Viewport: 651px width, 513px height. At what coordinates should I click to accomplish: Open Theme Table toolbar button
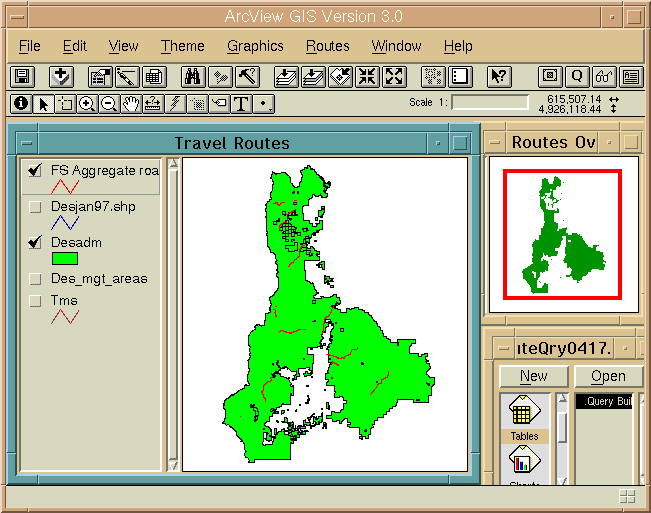(154, 77)
